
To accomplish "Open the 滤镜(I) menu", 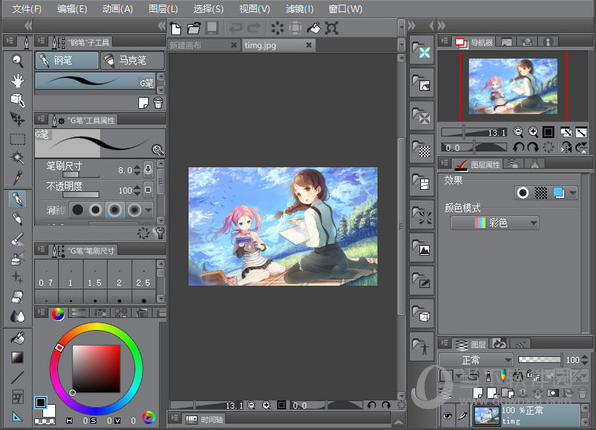I will [x=300, y=9].
